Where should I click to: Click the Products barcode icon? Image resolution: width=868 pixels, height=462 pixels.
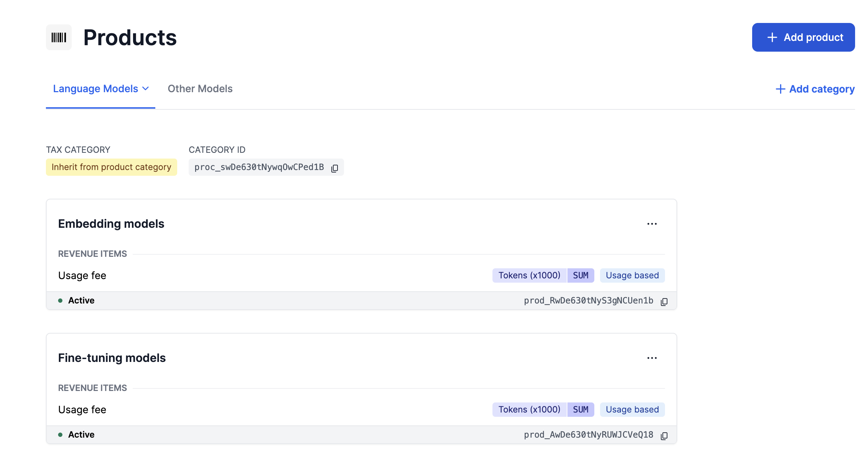[58, 37]
